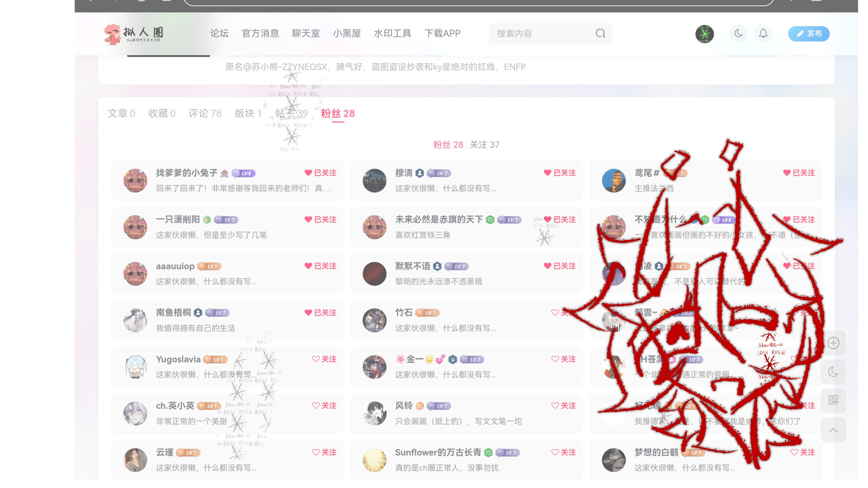Image resolution: width=868 pixels, height=488 pixels.
Task: Toggle dark mode moon icon in header
Action: [x=738, y=34]
